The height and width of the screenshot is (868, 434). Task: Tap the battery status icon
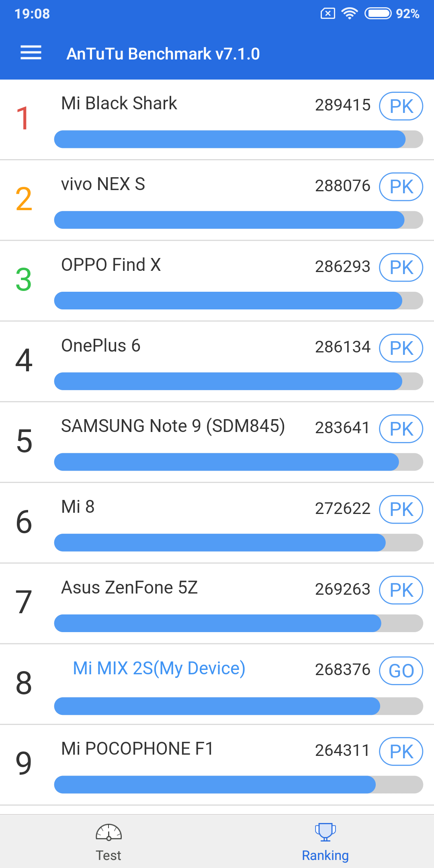[x=377, y=14]
